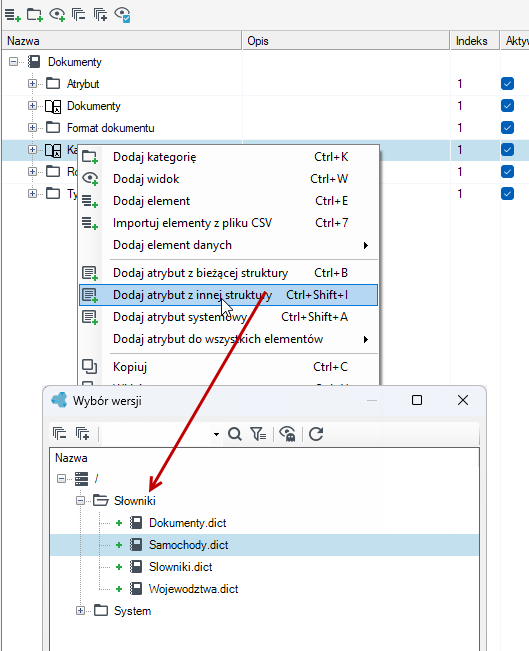Select Wojewodztwa.dict in the version tree

193,589
